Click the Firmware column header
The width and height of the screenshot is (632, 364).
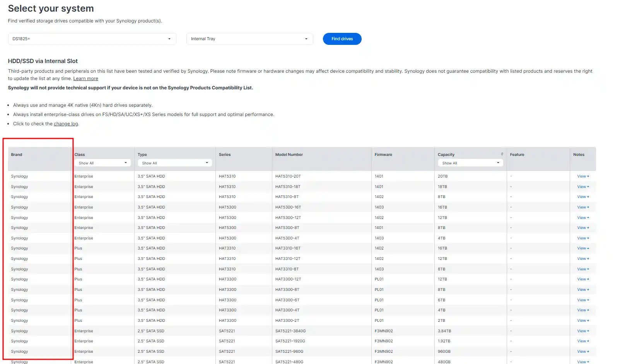pyautogui.click(x=383, y=155)
